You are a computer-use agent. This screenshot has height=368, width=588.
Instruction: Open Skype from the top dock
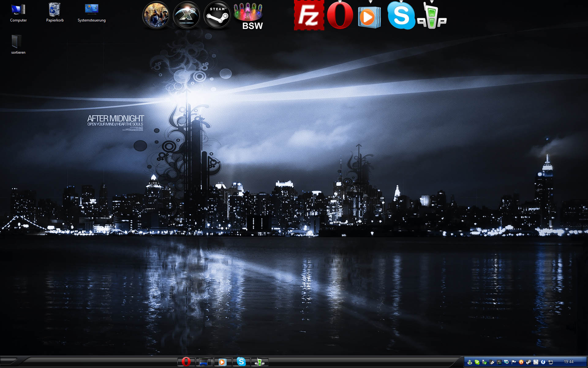click(401, 15)
